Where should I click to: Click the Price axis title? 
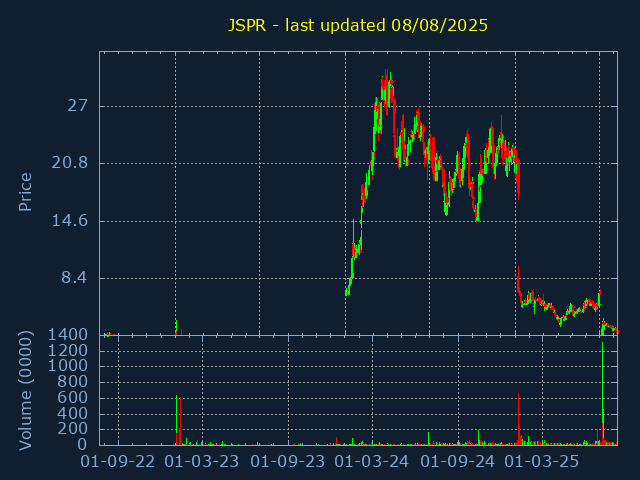click(x=25, y=192)
